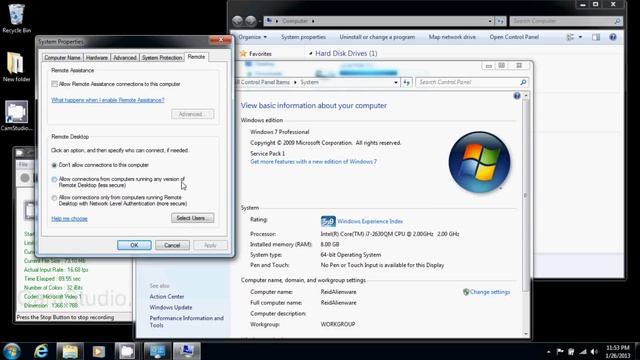Click Open Control Panel toolbar item
640x360 pixels.
514,37
